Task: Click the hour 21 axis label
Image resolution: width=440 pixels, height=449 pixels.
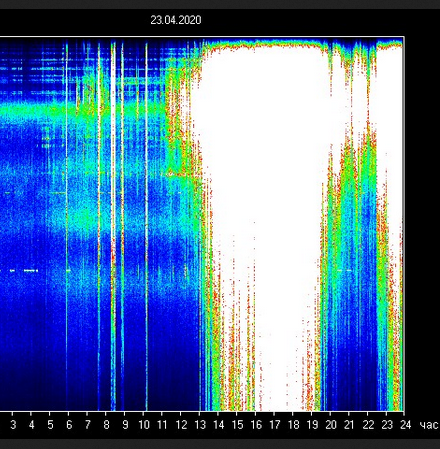Action: 349,425
